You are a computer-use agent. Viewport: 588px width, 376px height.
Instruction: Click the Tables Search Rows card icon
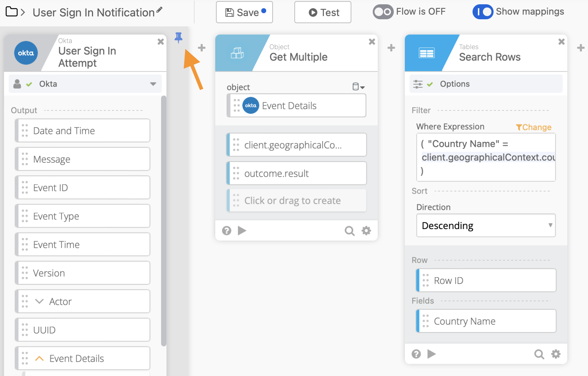(x=426, y=53)
